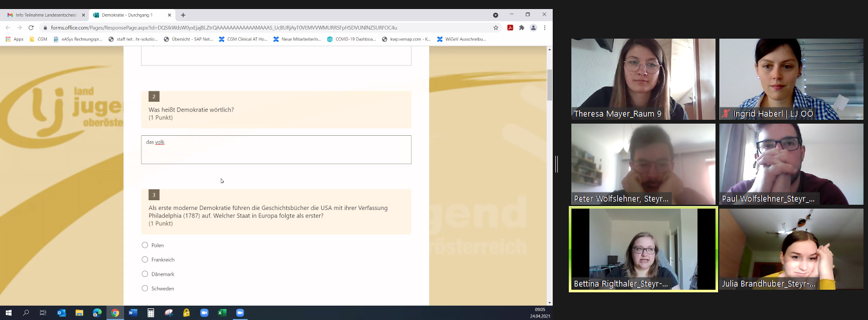Reload the forms page

(x=32, y=28)
